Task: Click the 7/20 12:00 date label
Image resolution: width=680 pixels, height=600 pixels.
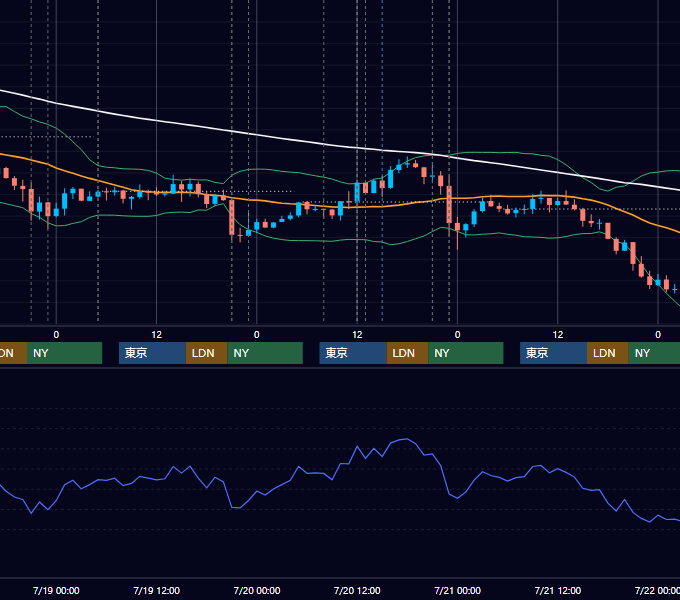Action: pyautogui.click(x=357, y=590)
